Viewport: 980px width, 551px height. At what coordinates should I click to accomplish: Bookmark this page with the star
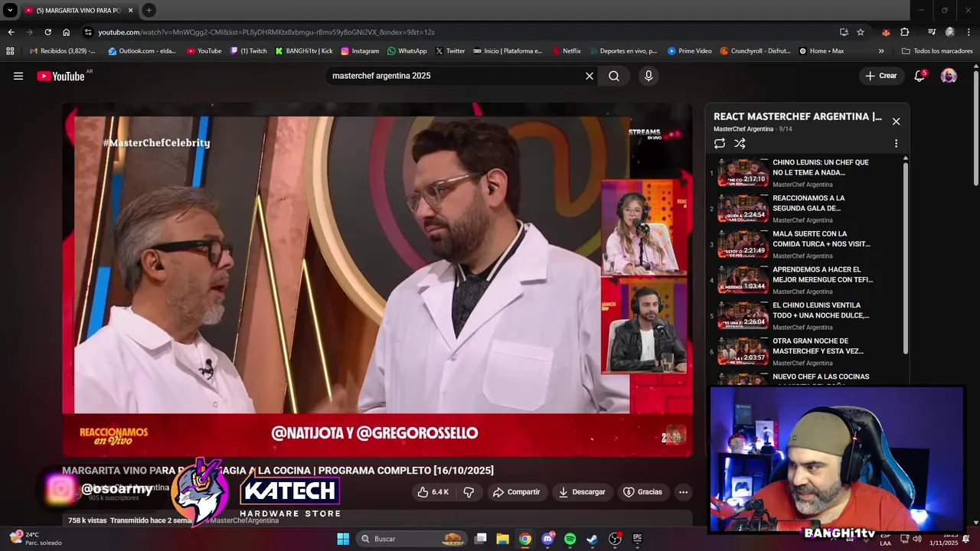pyautogui.click(x=861, y=32)
